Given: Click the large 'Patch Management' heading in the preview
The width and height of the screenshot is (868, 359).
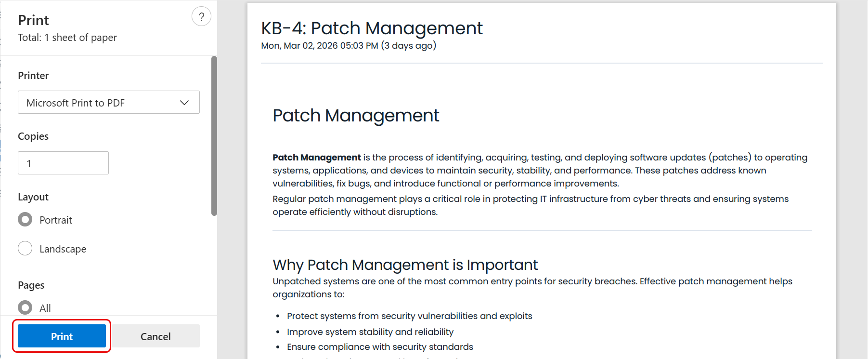Looking at the screenshot, I should click(x=356, y=116).
